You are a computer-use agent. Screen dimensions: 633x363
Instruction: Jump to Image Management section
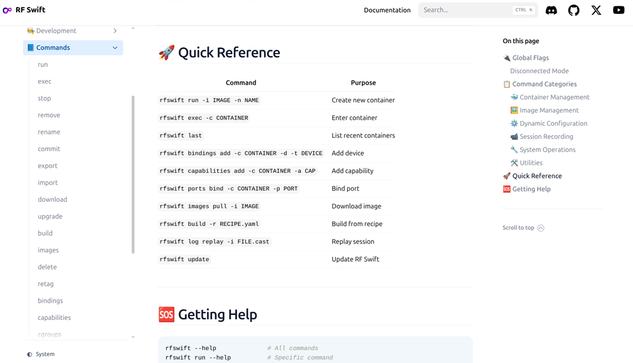tap(544, 110)
